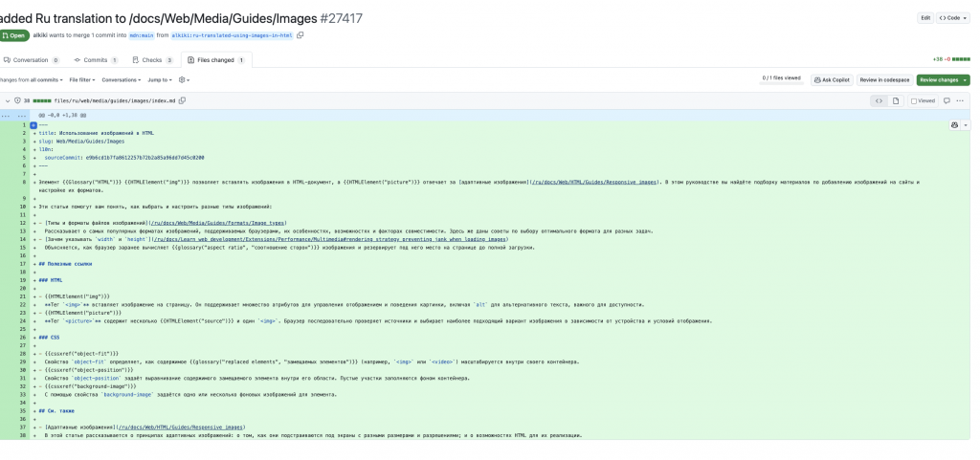The image size is (980, 460).
Task: Collapse the index.md file diff
Action: [8, 100]
